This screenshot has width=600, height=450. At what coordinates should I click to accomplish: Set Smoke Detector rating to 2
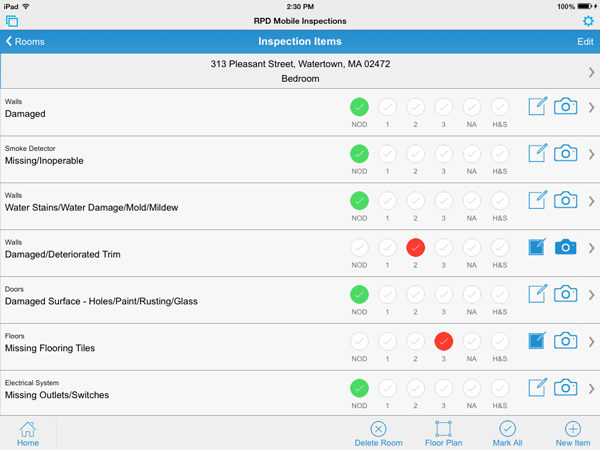pyautogui.click(x=416, y=154)
